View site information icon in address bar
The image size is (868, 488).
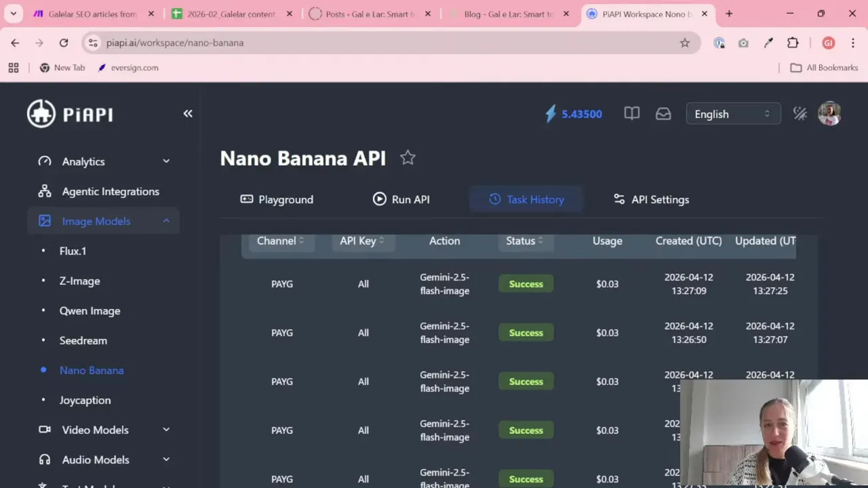[x=94, y=43]
